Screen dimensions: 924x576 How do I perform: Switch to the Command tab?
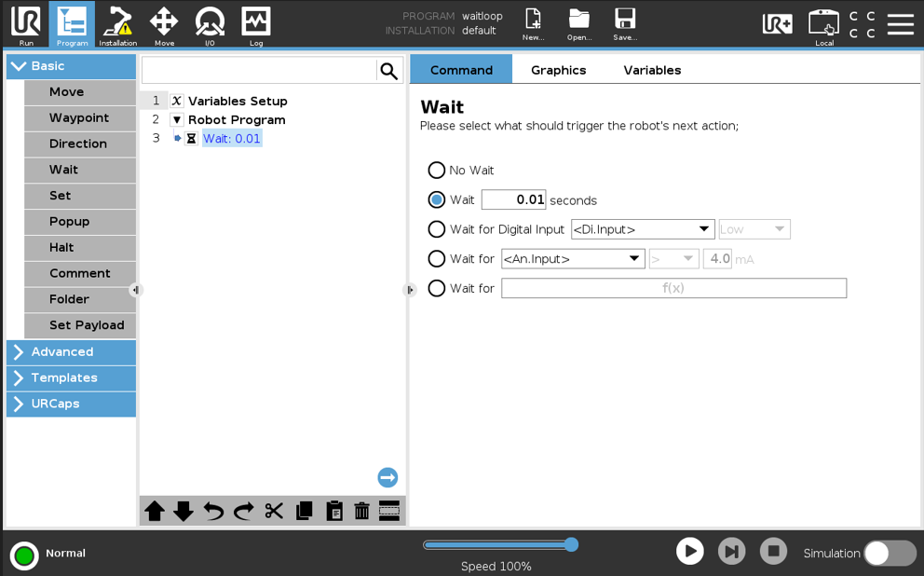pos(461,70)
